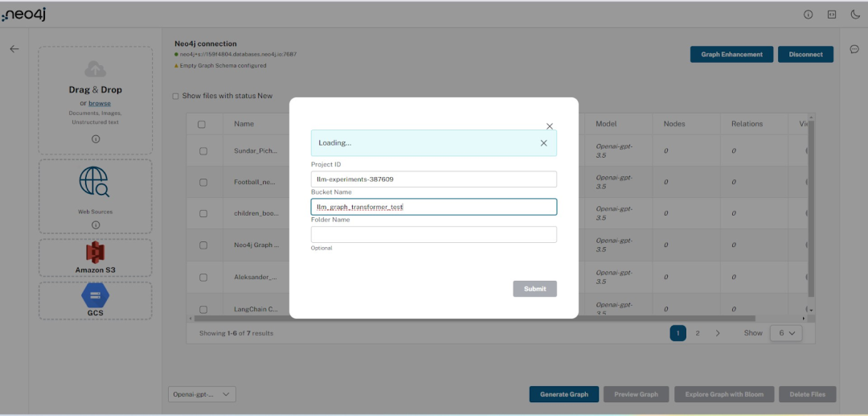
Task: Enable Show files with status New
Action: click(176, 97)
